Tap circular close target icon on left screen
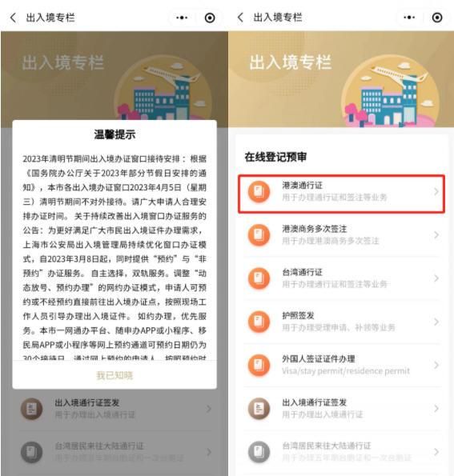 [210, 18]
